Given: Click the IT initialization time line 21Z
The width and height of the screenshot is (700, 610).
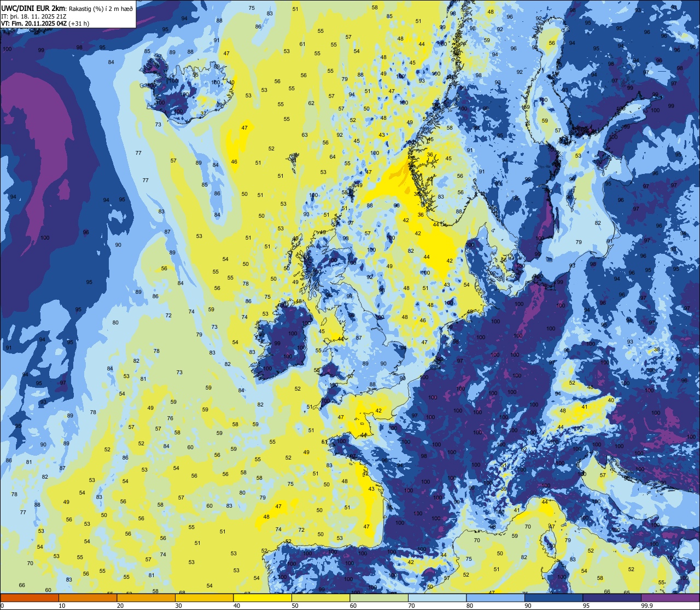Looking at the screenshot, I should 34,16.
